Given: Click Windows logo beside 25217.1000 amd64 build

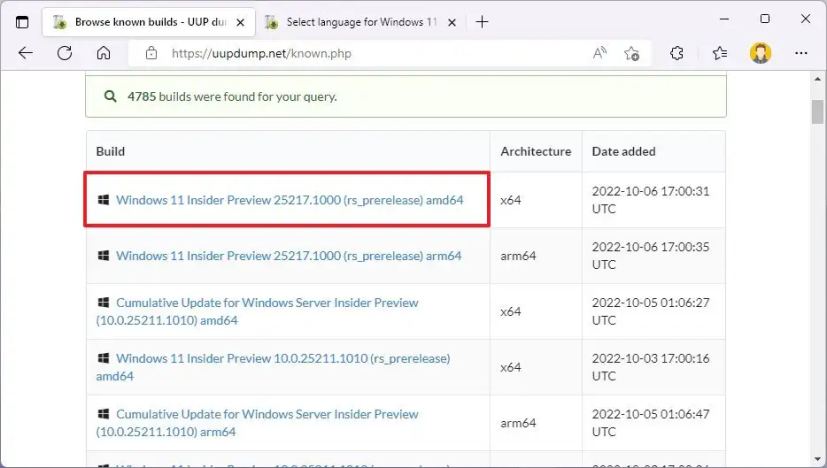Looking at the screenshot, I should click(103, 199).
